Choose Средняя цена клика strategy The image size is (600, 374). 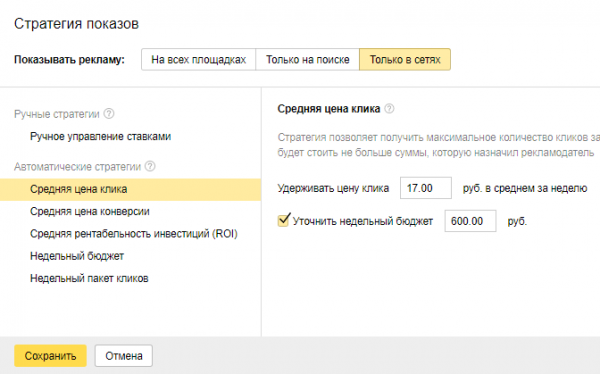[x=130, y=189]
